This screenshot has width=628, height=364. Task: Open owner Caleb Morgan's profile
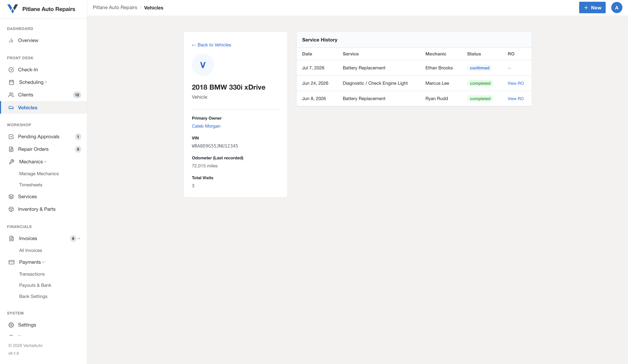click(206, 126)
